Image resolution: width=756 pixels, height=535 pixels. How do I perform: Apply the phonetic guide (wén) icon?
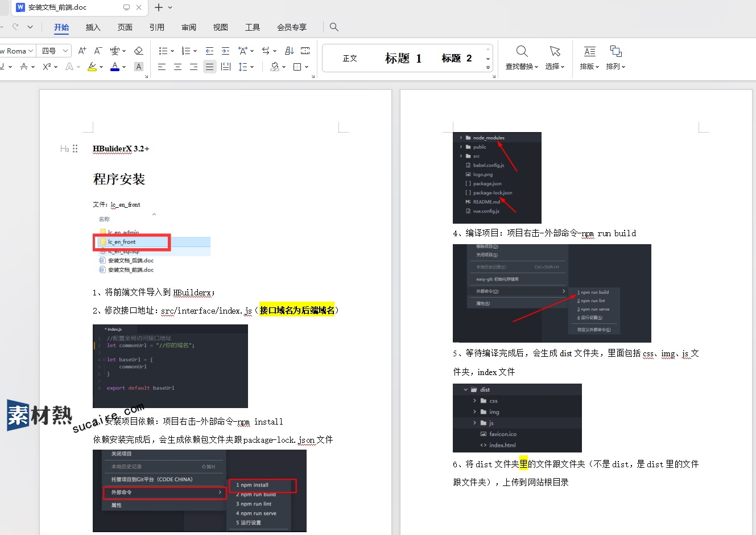pyautogui.click(x=115, y=51)
